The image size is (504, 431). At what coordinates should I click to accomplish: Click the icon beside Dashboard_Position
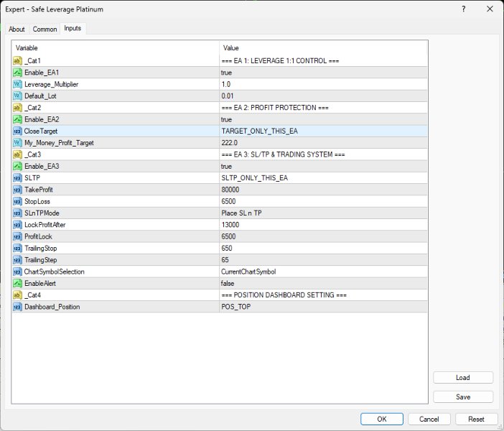coord(17,307)
